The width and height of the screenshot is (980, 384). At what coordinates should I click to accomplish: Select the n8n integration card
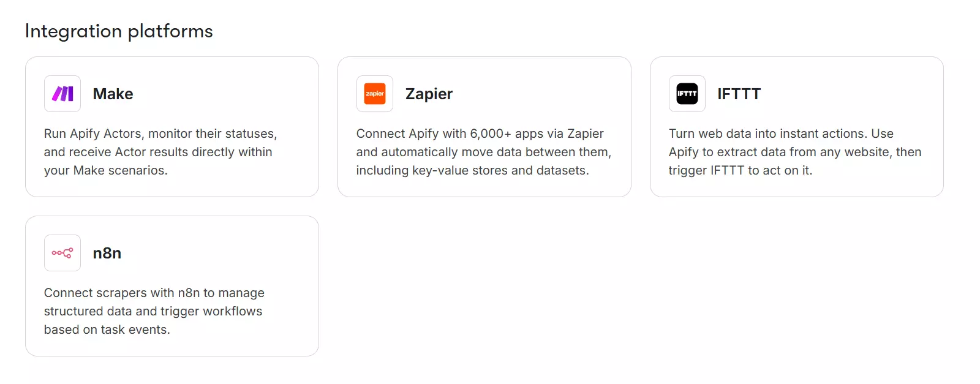(172, 286)
